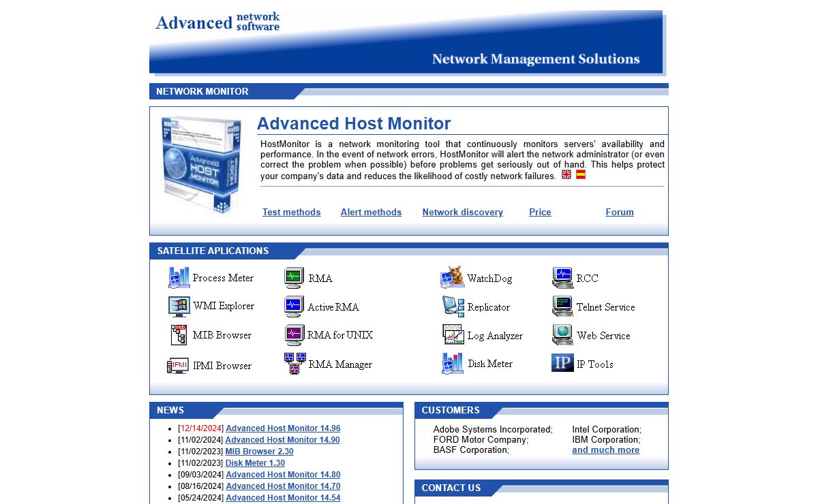
Task: Open Advanced Host Monitor 14.54 news link
Action: tap(283, 498)
